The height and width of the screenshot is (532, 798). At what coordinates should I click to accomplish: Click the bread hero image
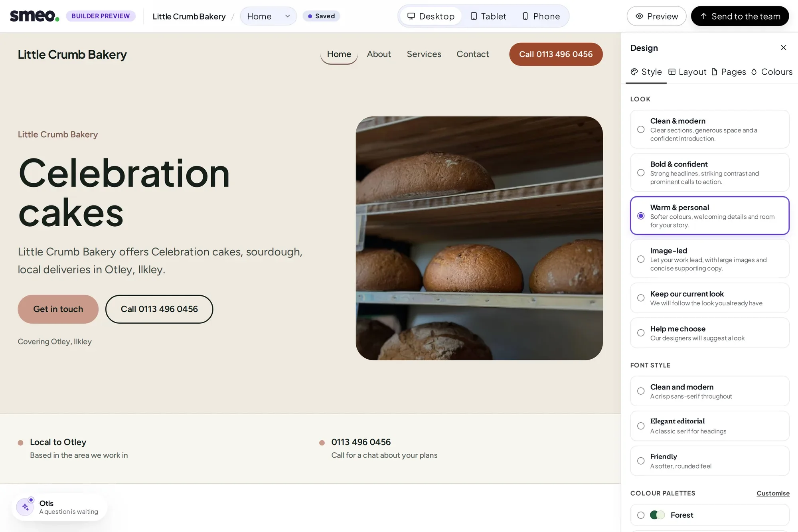479,238
